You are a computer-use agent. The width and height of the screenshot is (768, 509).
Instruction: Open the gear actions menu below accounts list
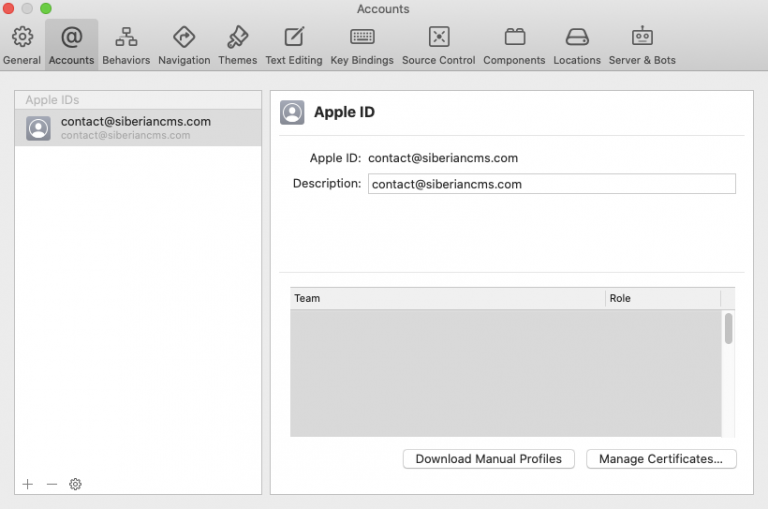[75, 484]
